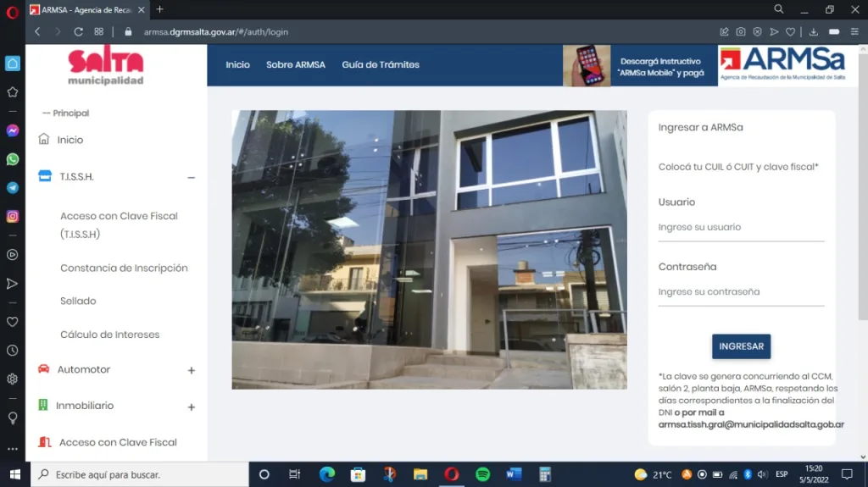
Task: Focus the Usuario input field
Action: coord(741,228)
